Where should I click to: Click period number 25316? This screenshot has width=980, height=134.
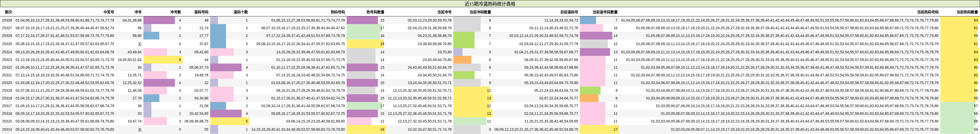click(x=7, y=114)
